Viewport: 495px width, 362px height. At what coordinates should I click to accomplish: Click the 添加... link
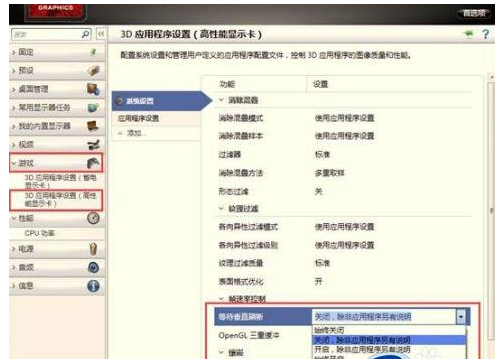pyautogui.click(x=136, y=133)
